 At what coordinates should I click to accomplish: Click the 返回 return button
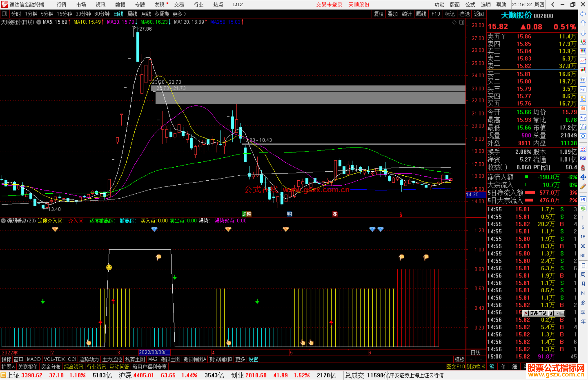pyautogui.click(x=479, y=14)
